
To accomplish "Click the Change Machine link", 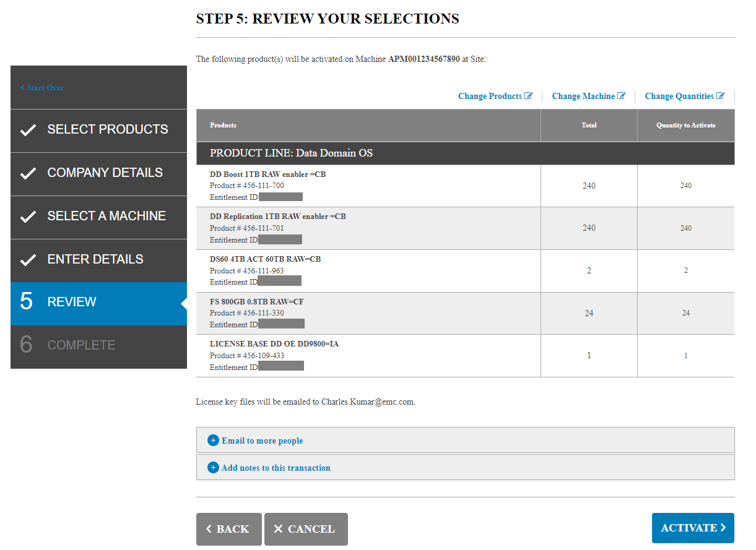I will tap(583, 96).
